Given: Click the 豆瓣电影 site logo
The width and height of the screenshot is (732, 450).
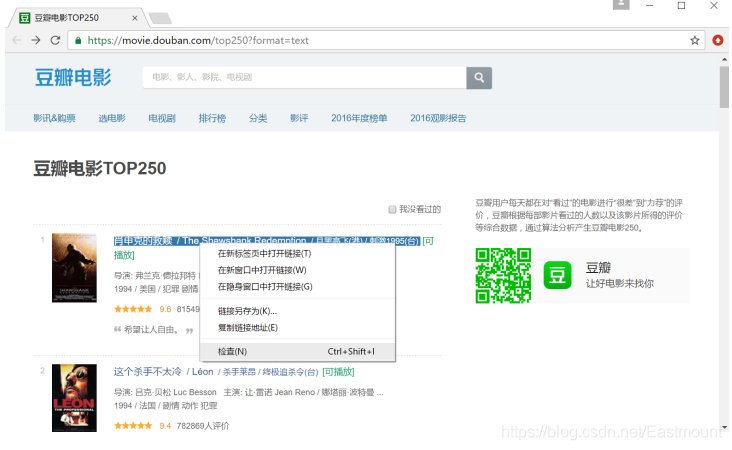Looking at the screenshot, I should [73, 77].
